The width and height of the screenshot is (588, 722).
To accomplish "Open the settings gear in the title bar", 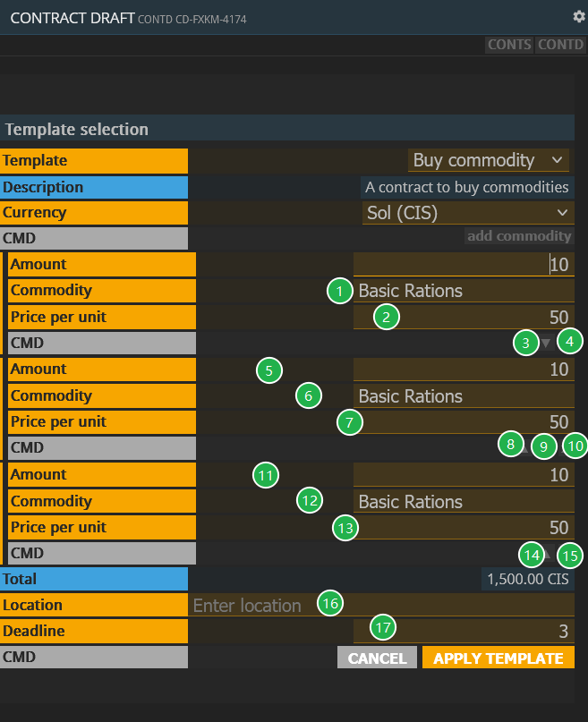I will tap(578, 16).
